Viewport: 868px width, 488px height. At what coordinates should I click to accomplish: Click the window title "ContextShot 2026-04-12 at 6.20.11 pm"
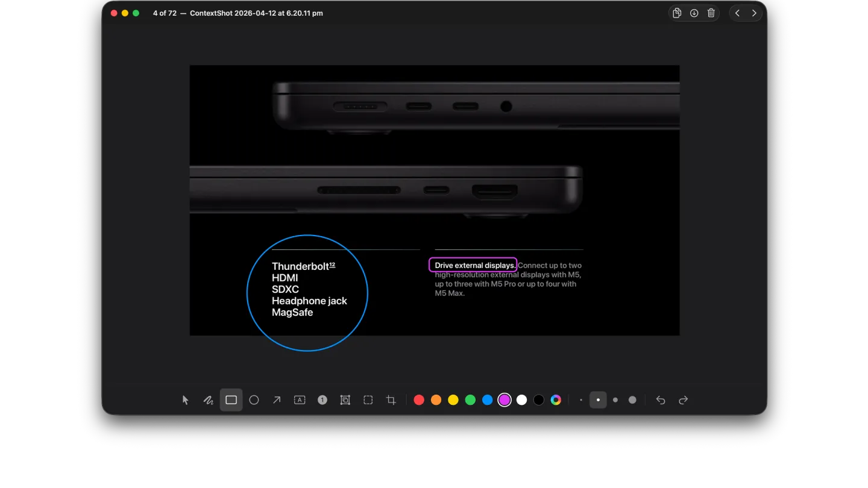(x=256, y=13)
